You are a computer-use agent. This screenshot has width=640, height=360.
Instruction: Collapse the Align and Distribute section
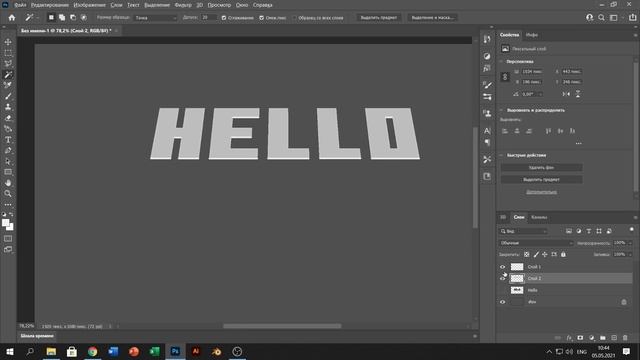point(501,110)
